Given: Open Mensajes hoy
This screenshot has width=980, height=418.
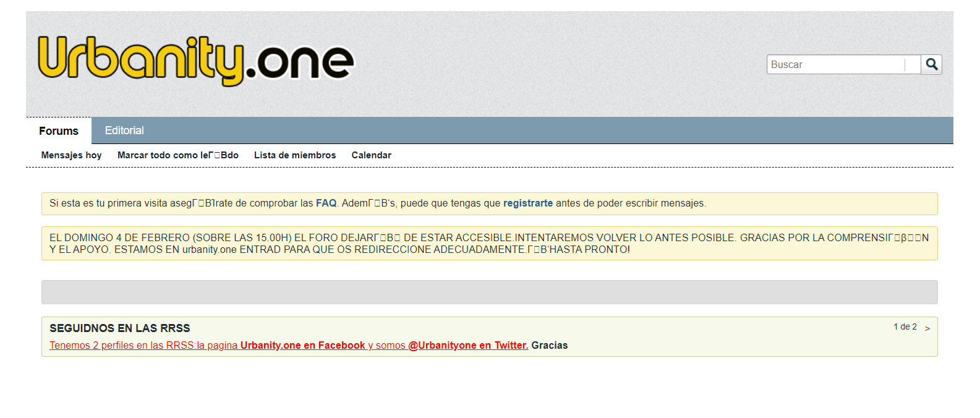Looking at the screenshot, I should [x=71, y=155].
